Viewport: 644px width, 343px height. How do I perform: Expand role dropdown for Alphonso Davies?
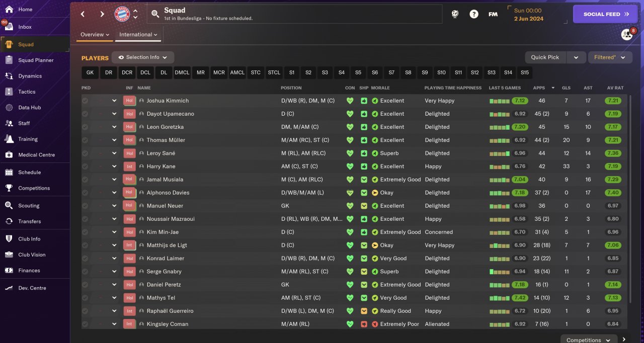[114, 193]
